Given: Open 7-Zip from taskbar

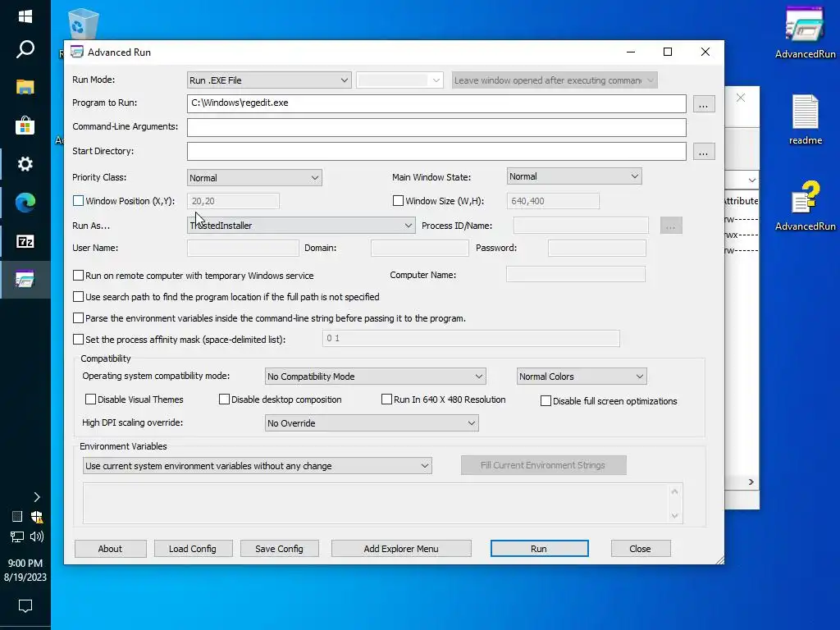Looking at the screenshot, I should 25,241.
